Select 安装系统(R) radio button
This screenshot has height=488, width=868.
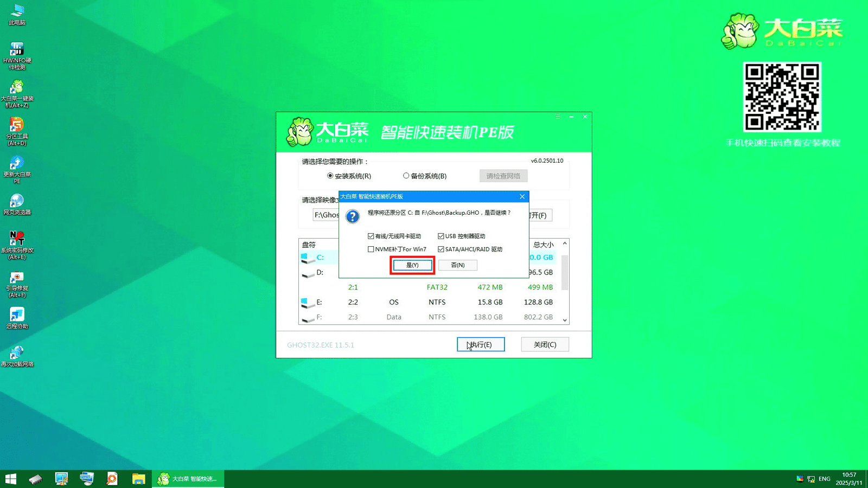(330, 176)
